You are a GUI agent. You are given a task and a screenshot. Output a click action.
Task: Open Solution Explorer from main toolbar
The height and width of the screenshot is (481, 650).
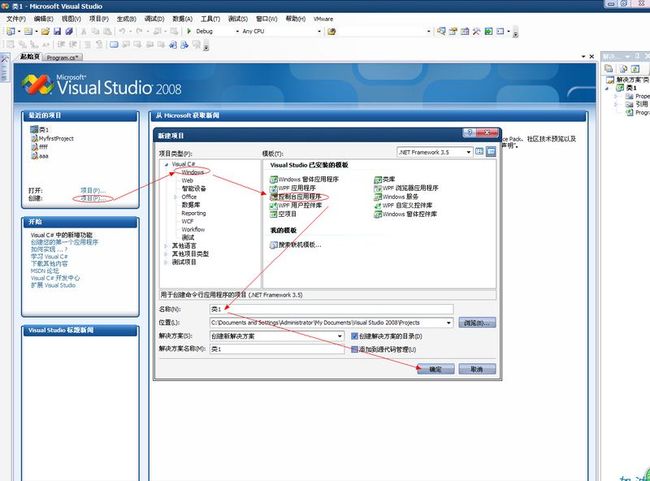[441, 31]
